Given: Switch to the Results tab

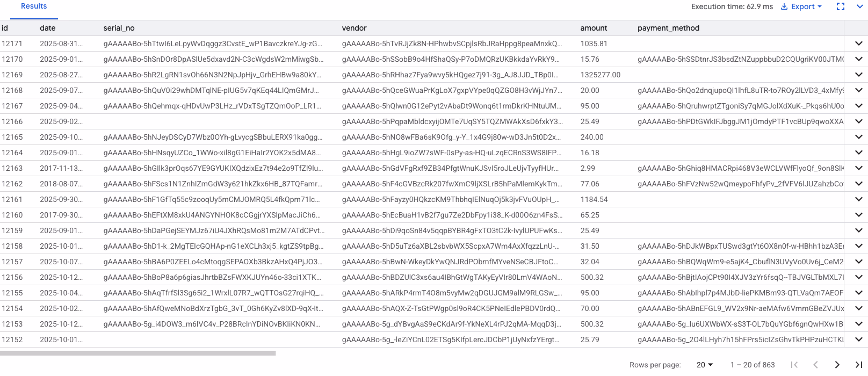Looking at the screenshot, I should click(x=34, y=6).
